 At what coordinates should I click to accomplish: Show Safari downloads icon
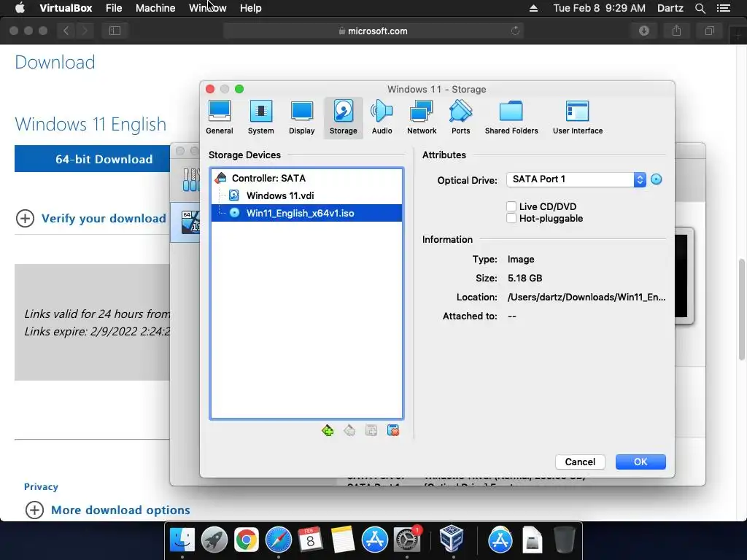click(644, 31)
